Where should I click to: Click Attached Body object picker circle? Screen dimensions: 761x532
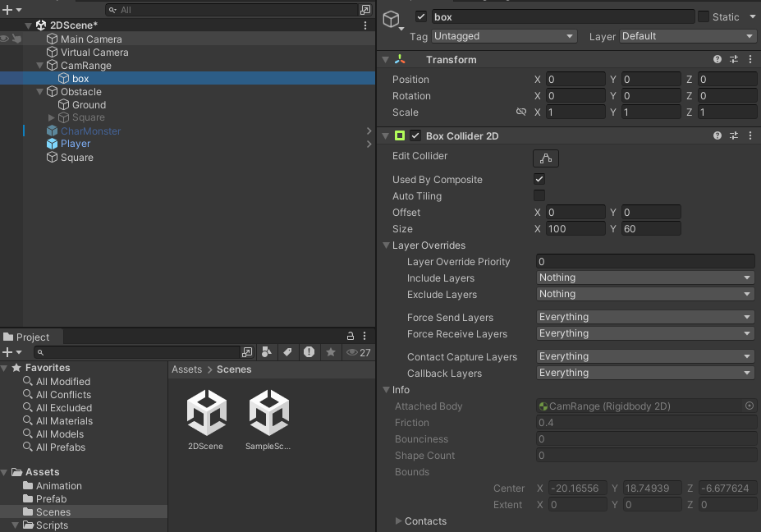(749, 406)
